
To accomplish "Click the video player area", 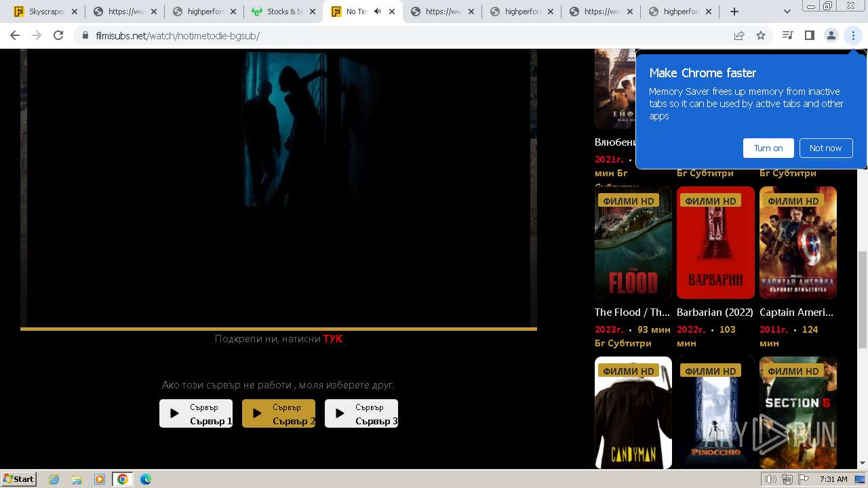I will click(279, 188).
